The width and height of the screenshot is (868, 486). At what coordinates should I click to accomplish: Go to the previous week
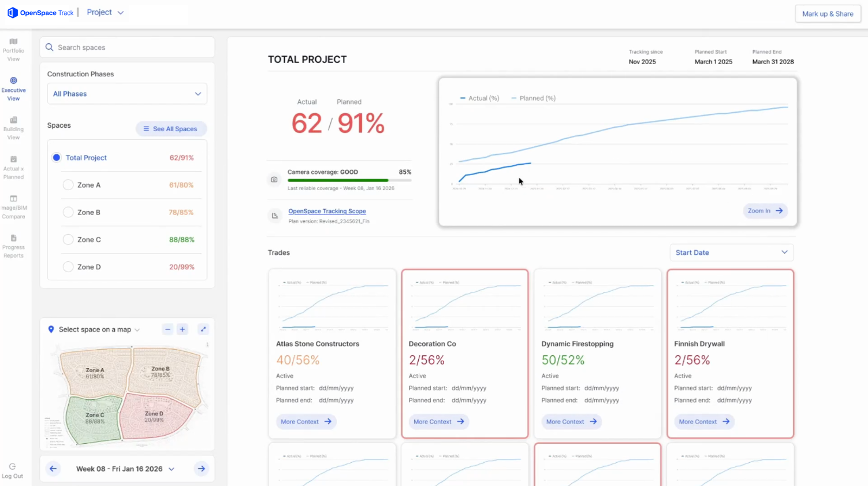53,469
